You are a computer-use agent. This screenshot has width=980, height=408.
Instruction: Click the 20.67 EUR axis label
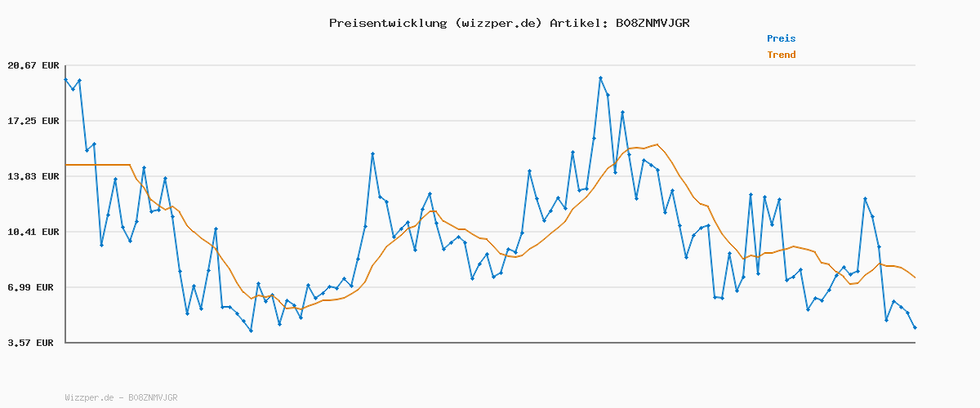coord(33,65)
